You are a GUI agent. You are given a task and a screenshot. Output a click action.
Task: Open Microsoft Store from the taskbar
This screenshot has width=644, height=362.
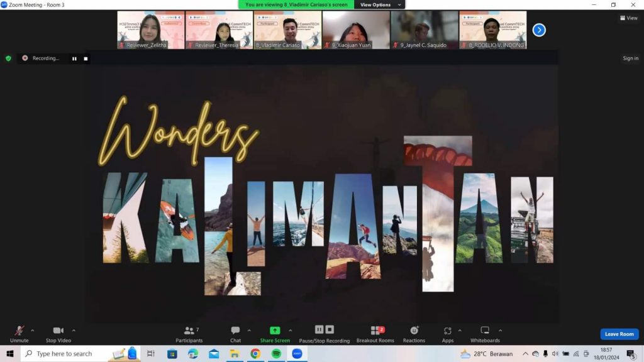click(x=172, y=353)
